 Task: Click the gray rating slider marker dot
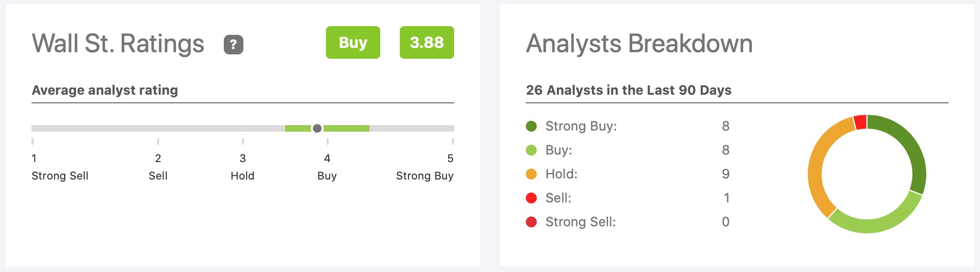(317, 128)
